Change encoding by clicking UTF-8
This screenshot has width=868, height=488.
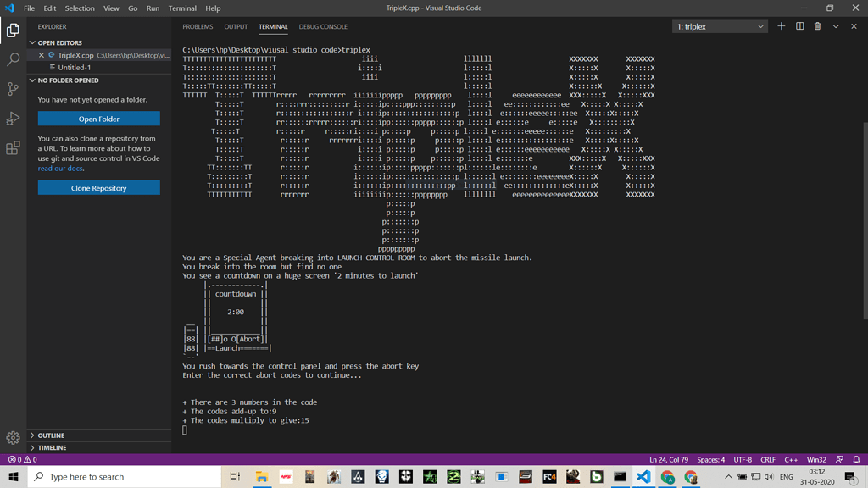pos(742,459)
